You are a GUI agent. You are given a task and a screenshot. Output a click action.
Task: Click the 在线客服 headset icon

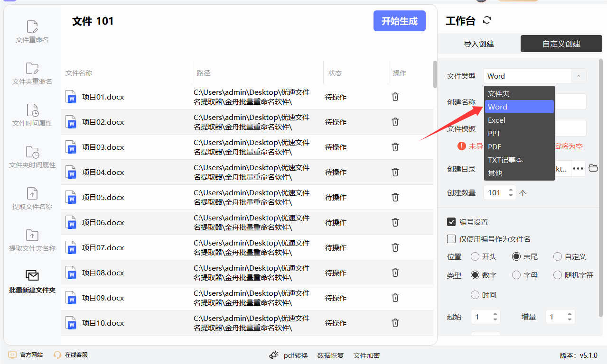coord(57,355)
